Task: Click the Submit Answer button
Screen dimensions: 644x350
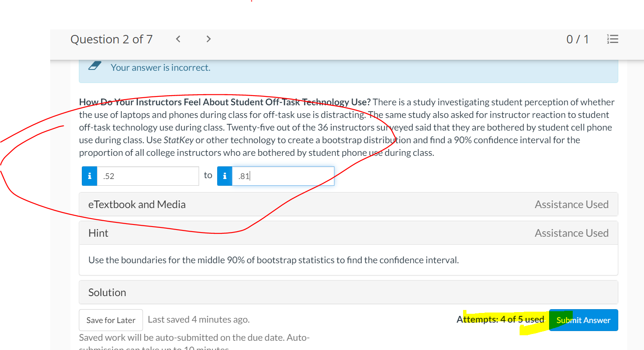Action: tap(583, 320)
